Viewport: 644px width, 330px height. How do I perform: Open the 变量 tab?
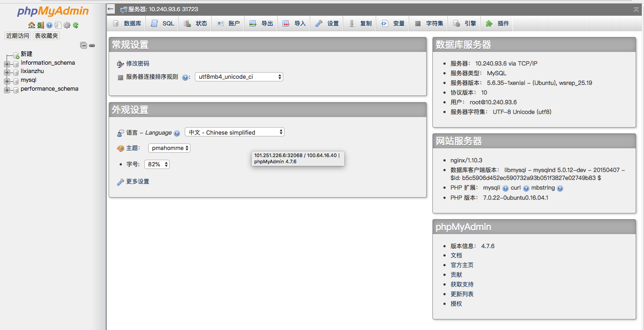click(x=392, y=23)
